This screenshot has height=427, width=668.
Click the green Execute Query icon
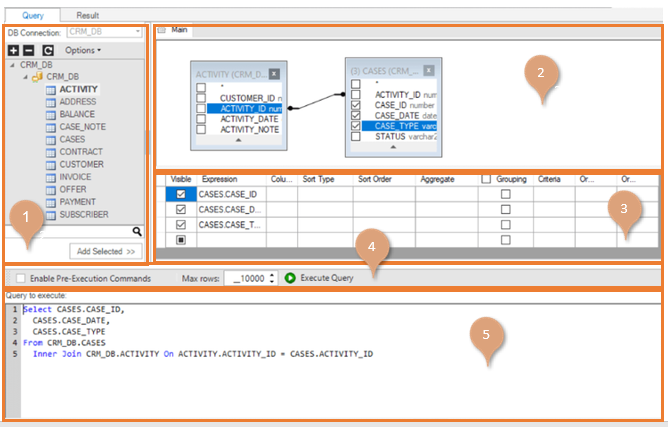[291, 276]
